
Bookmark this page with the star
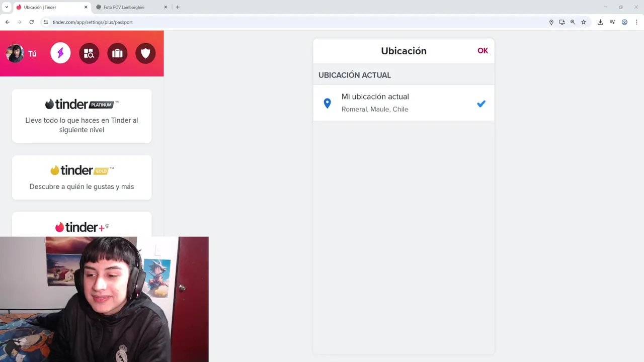pos(584,22)
